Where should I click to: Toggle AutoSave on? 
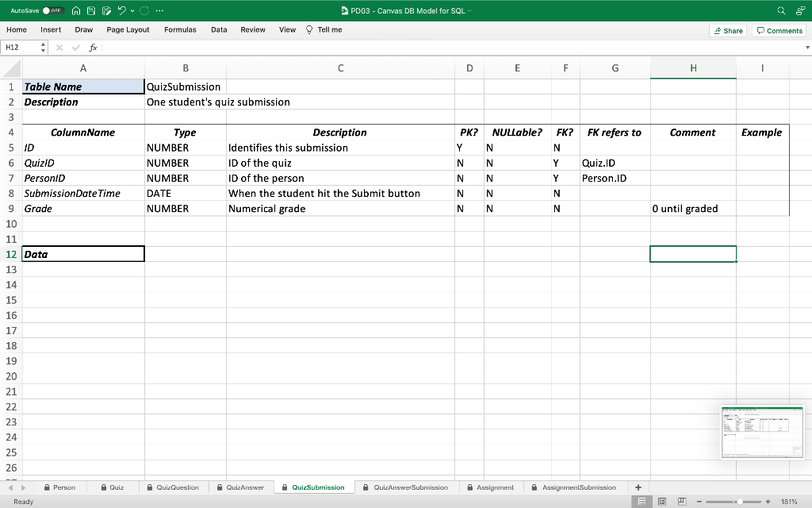[53, 10]
